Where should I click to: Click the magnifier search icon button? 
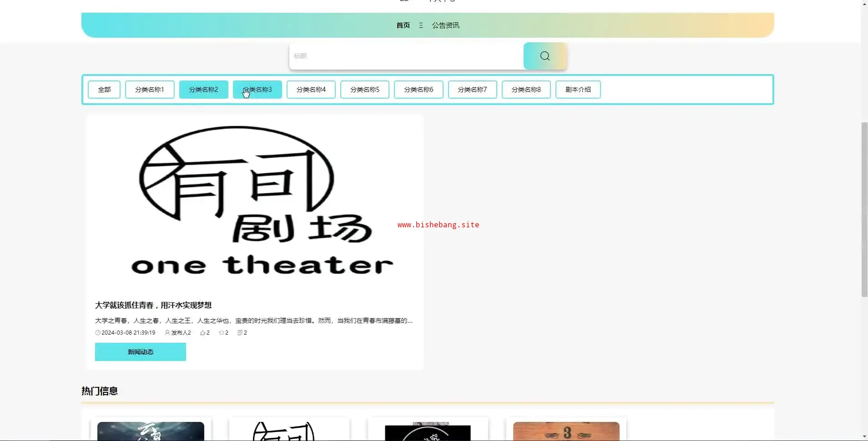click(545, 56)
